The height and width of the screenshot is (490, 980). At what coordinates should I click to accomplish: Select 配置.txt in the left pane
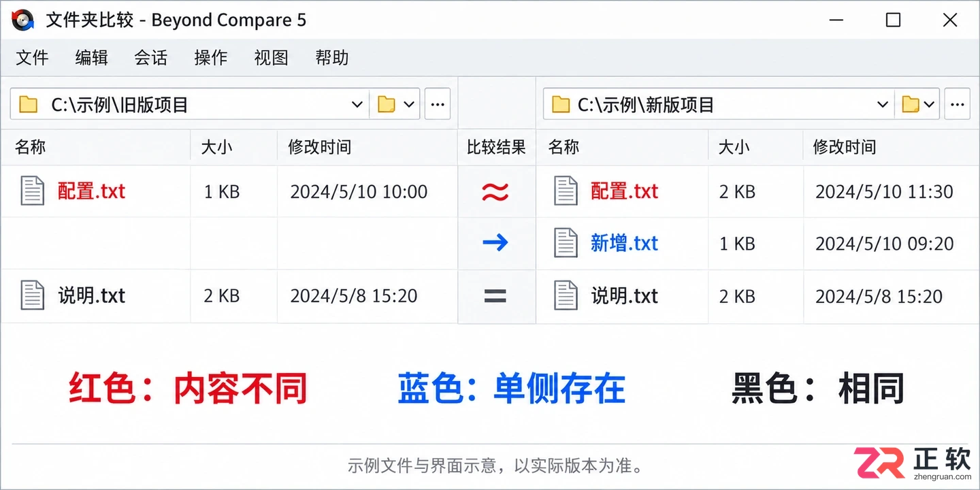92,191
